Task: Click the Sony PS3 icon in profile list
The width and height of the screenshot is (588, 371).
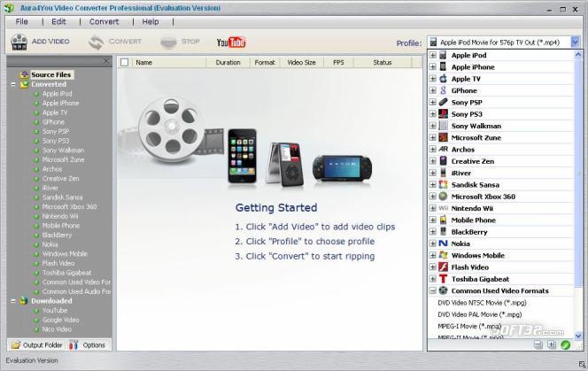Action: [444, 113]
